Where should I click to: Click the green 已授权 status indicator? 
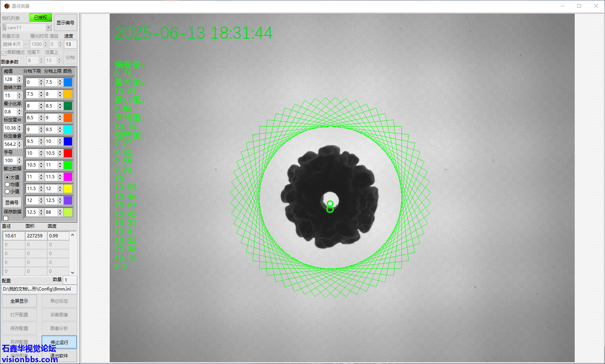coord(41,18)
